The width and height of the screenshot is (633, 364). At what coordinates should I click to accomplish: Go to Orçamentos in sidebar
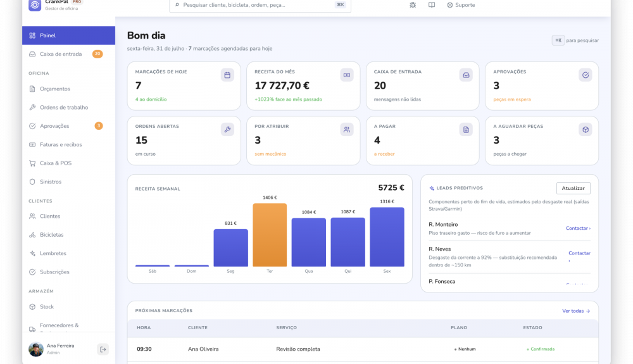68,89
